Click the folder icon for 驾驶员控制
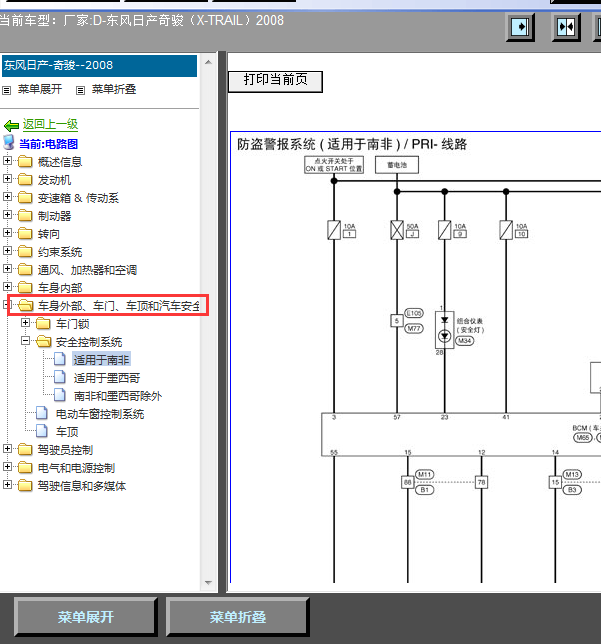Image resolution: width=601 pixels, height=644 pixels. point(25,450)
